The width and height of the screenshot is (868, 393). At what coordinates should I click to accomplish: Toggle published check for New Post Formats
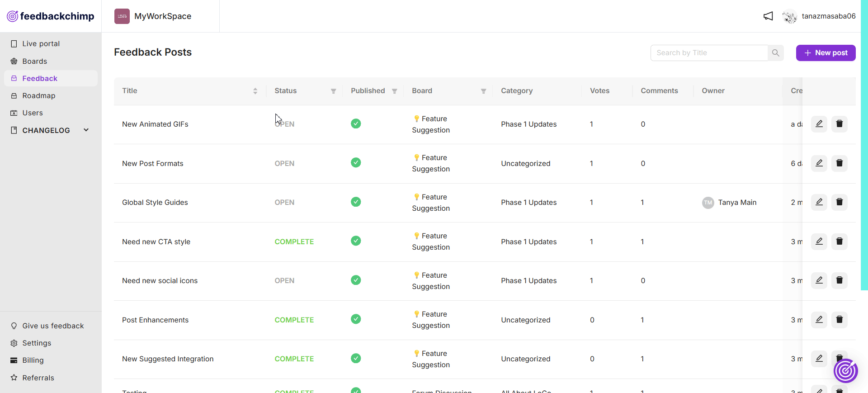pyautogui.click(x=356, y=162)
